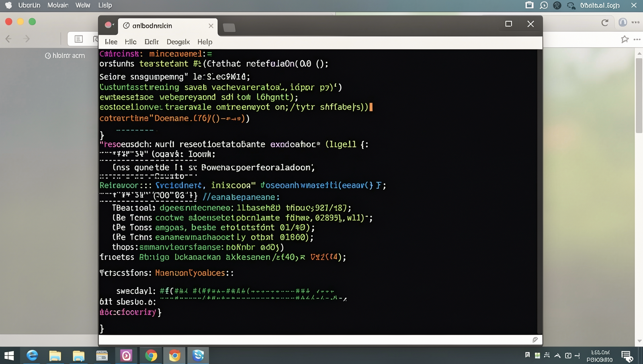Screen dimensions: 643x364
Task: Open the notification center icon
Action: click(627, 356)
